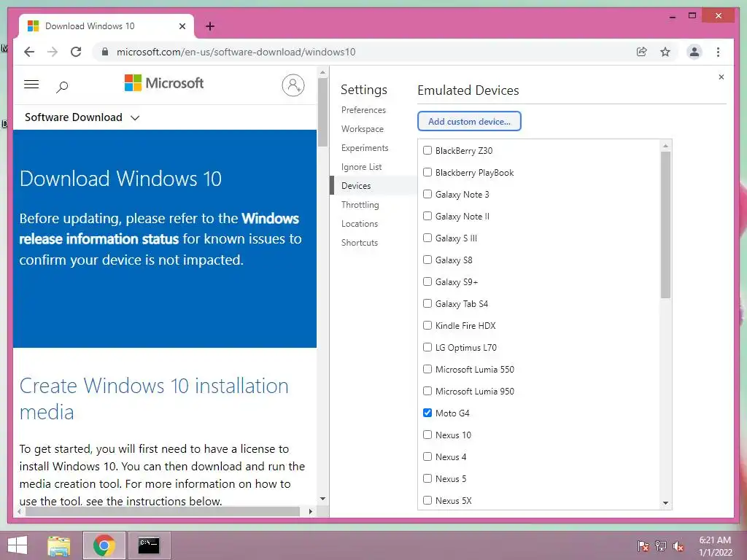Screen dimensions: 747x560
Task: Open the Command Prompt taskbar icon
Action: click(x=149, y=545)
